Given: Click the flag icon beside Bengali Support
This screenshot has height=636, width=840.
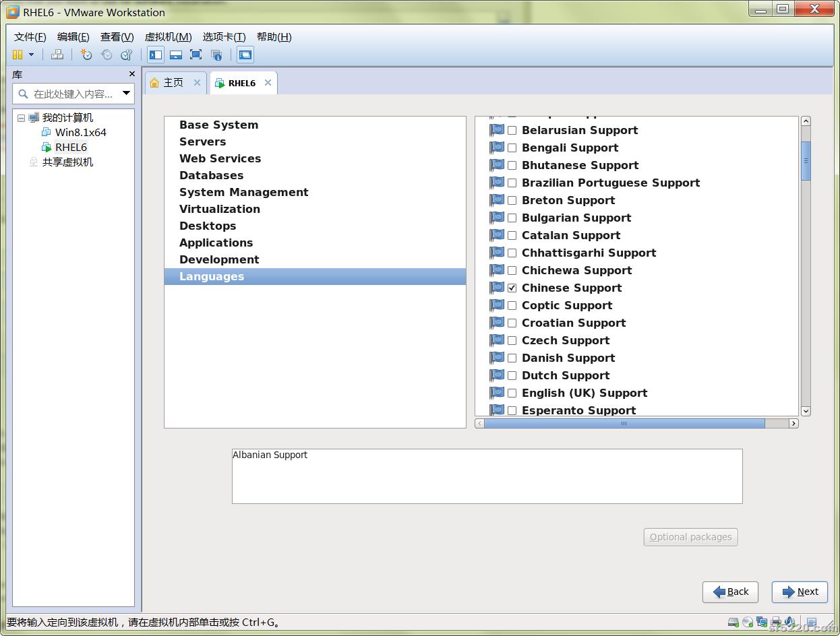Looking at the screenshot, I should tap(497, 147).
